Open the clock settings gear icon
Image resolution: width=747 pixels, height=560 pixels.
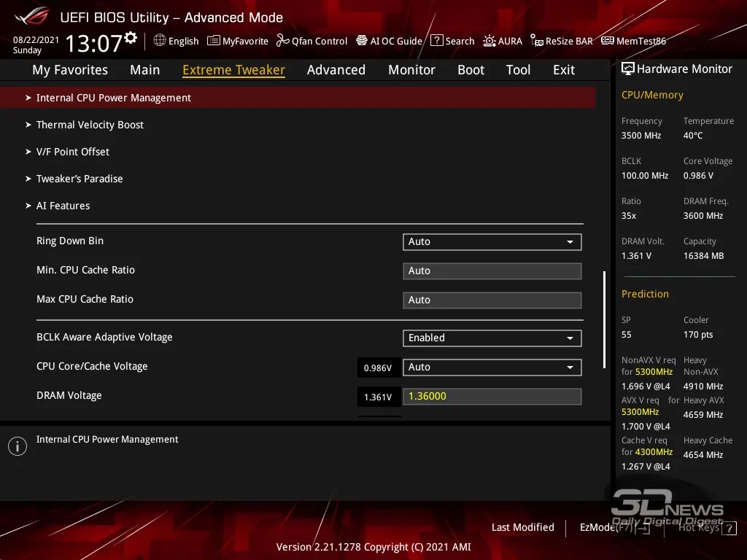[131, 38]
